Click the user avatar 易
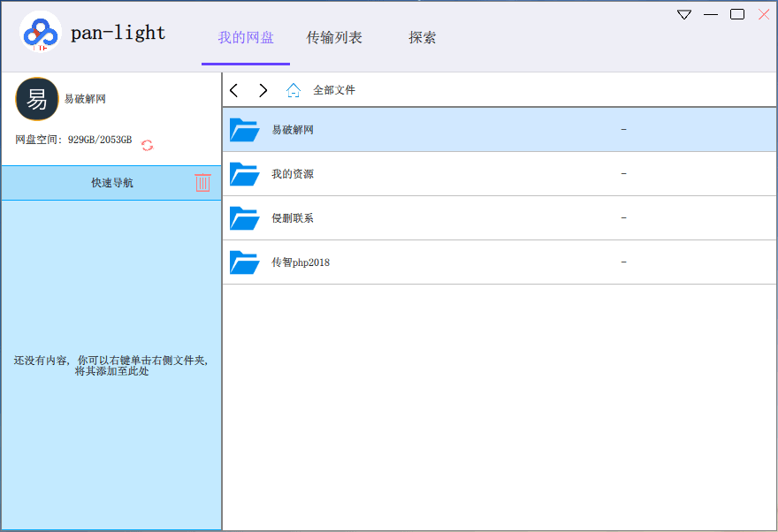The height and width of the screenshot is (532, 778). tap(37, 99)
